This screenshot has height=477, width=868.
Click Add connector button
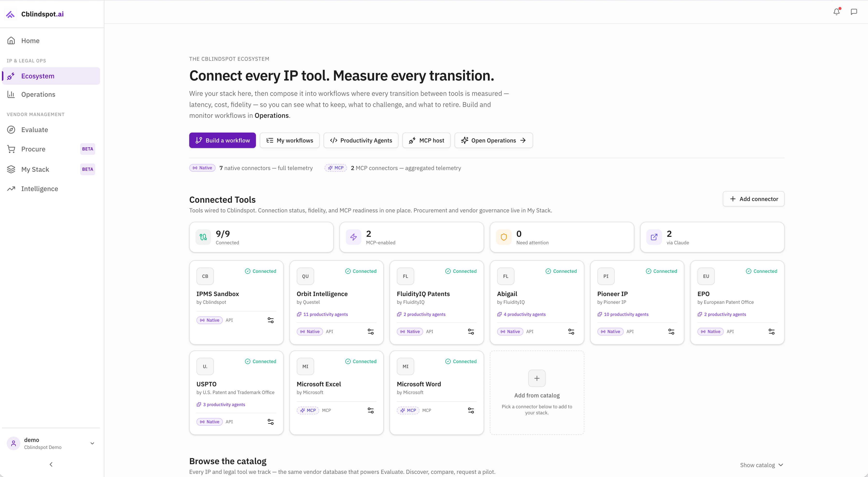click(x=753, y=199)
